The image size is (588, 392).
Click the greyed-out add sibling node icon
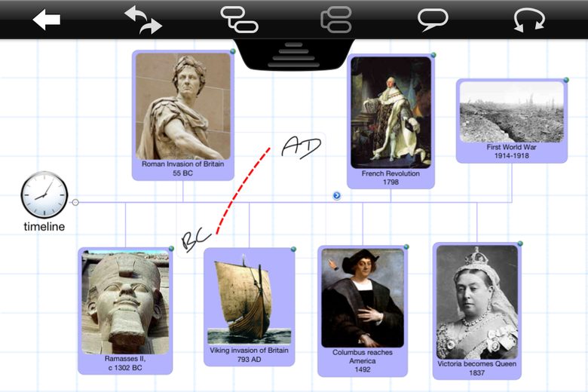tap(336, 20)
